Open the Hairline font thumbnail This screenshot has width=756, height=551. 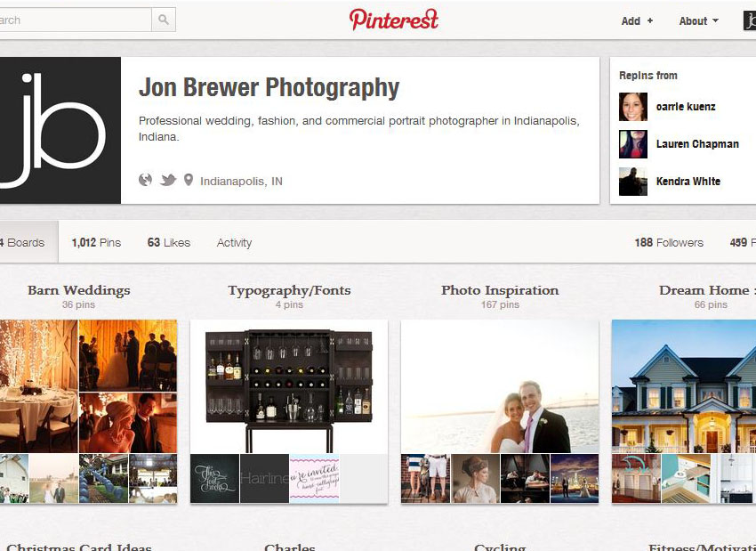click(265, 479)
